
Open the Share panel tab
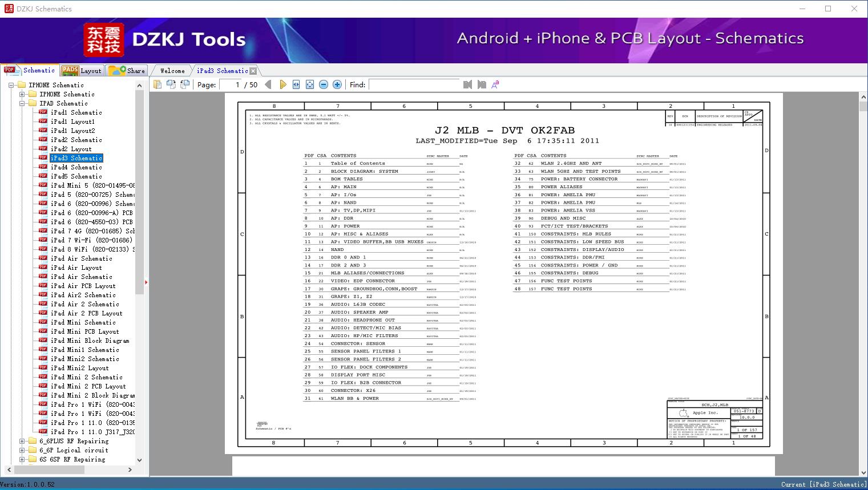click(x=126, y=70)
